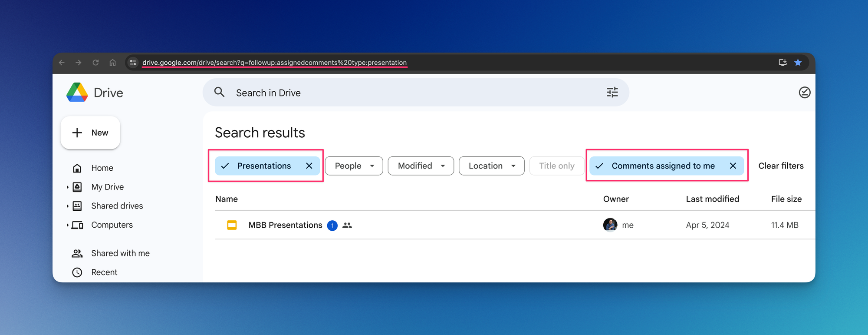Remove Comments assigned to me filter X
Viewport: 868px width, 335px height.
[x=733, y=166]
